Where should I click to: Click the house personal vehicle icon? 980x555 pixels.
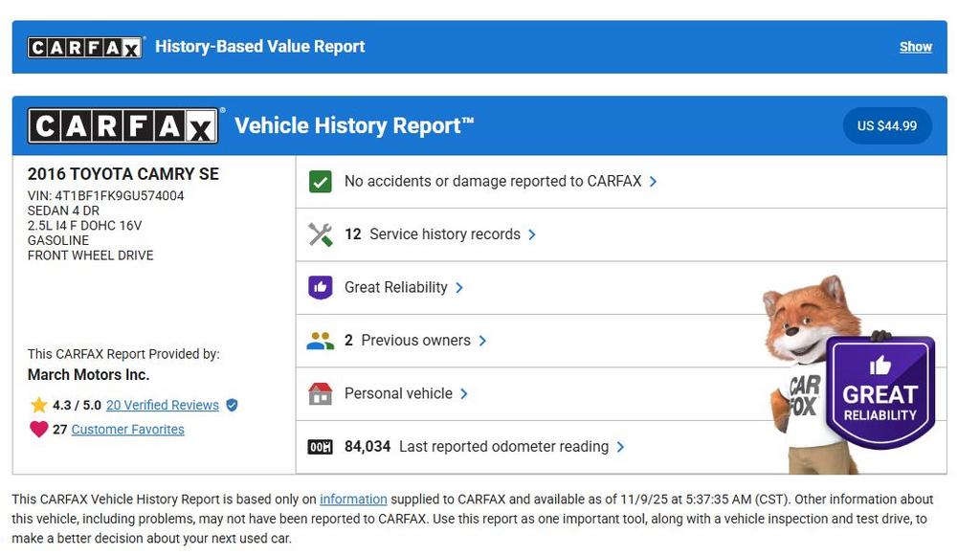pos(320,393)
